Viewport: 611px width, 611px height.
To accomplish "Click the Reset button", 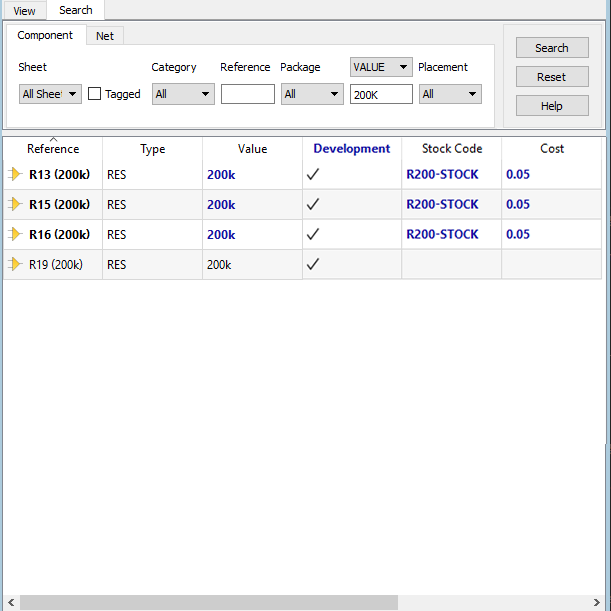I will click(552, 77).
